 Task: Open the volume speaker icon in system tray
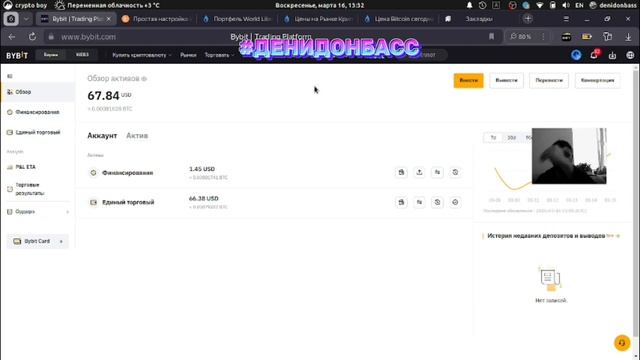click(566, 5)
